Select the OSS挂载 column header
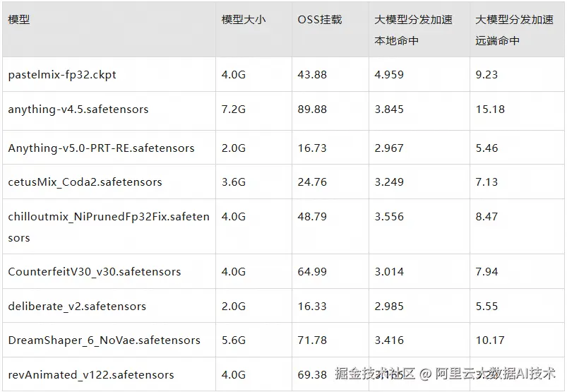 pos(320,20)
